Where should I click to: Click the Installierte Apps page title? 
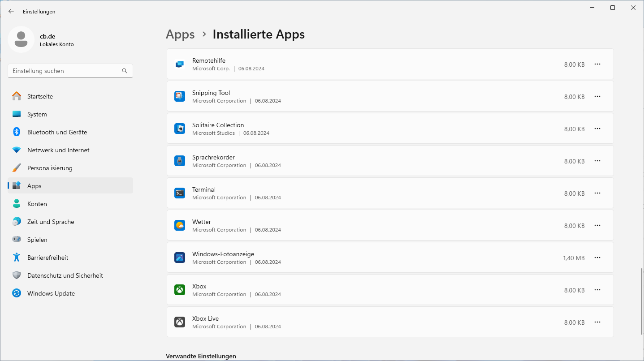coord(259,34)
